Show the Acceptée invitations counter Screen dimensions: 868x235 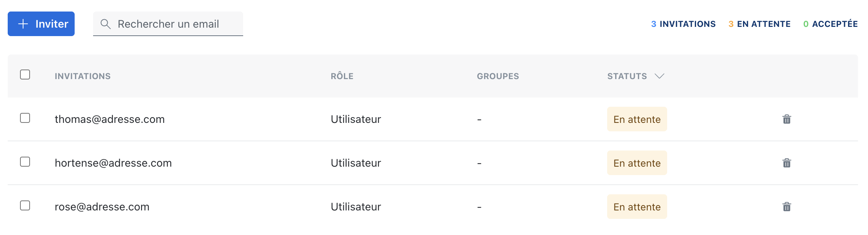tap(830, 24)
